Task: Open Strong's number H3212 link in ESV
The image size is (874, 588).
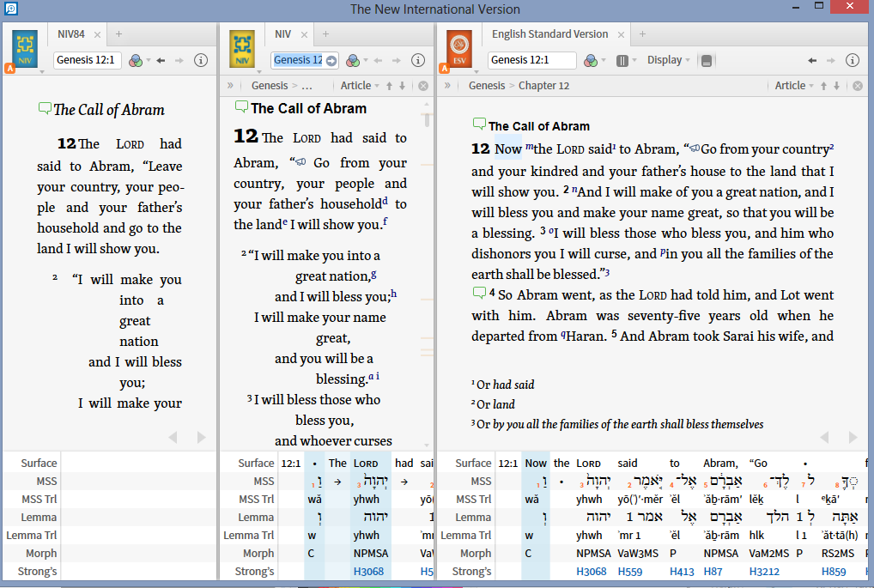Action: click(766, 572)
